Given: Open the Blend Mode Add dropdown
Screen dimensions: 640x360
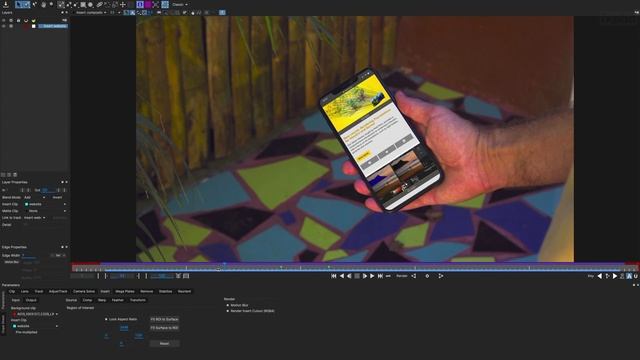Looking at the screenshot, I should (35, 197).
